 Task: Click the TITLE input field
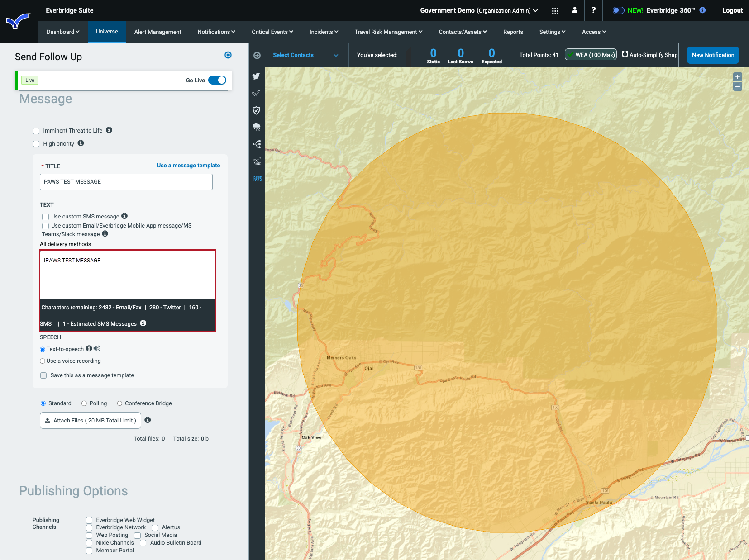[126, 182]
